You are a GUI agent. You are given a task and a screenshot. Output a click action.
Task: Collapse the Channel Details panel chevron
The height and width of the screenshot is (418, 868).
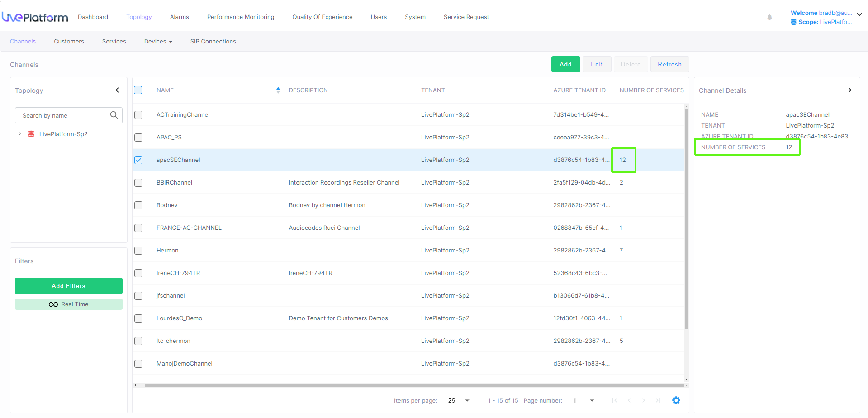pyautogui.click(x=850, y=90)
